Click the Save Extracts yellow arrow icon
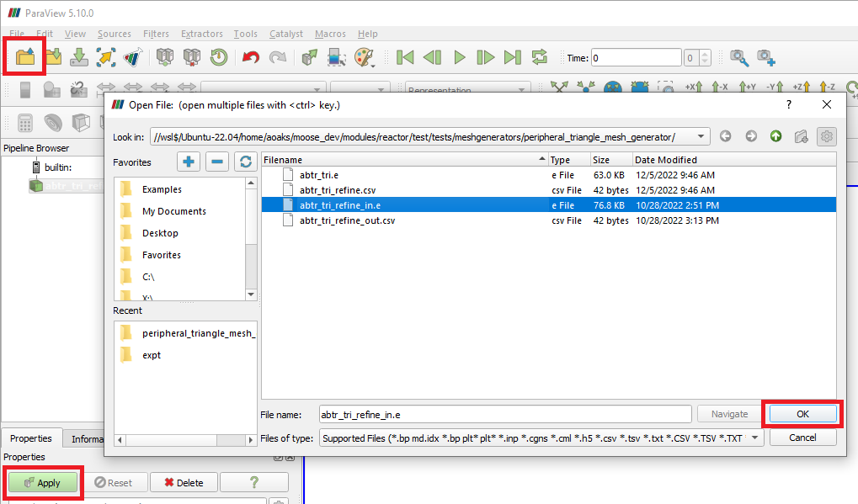 pyautogui.click(x=106, y=57)
